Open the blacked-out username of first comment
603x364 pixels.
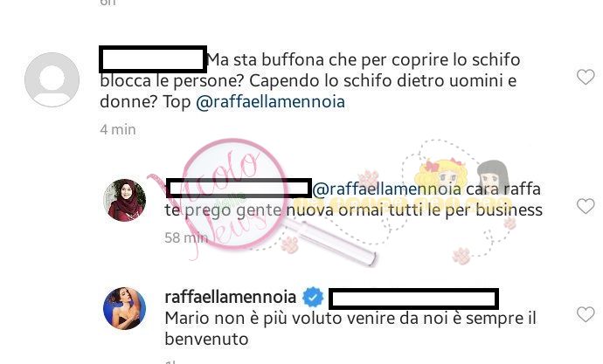coord(153,59)
